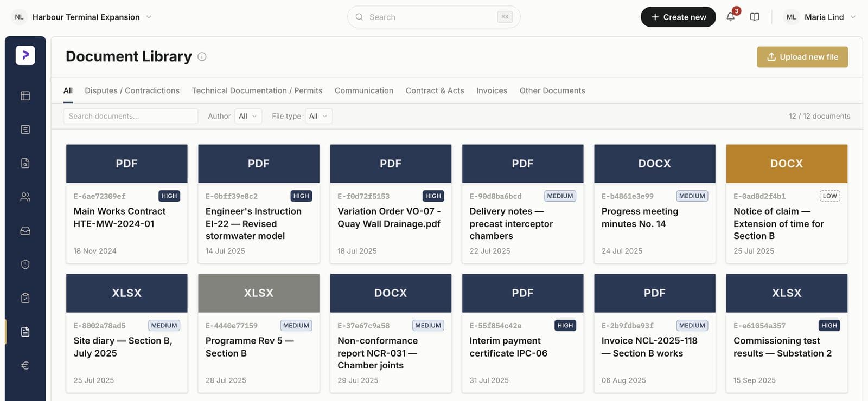Switch to Disputes / Contradictions tab
Viewport: 868px width, 401px height.
[x=132, y=90]
